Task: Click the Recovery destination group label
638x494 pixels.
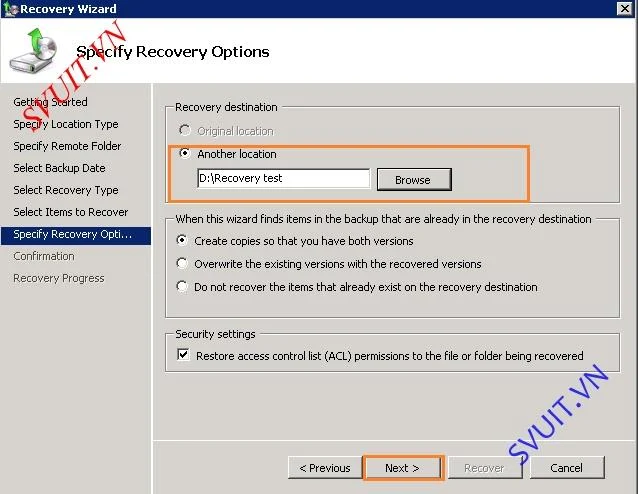Action: [x=226, y=107]
